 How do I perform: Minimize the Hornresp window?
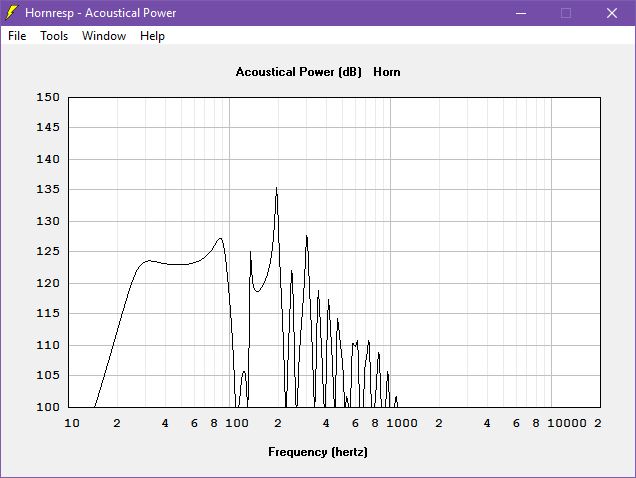(x=521, y=13)
